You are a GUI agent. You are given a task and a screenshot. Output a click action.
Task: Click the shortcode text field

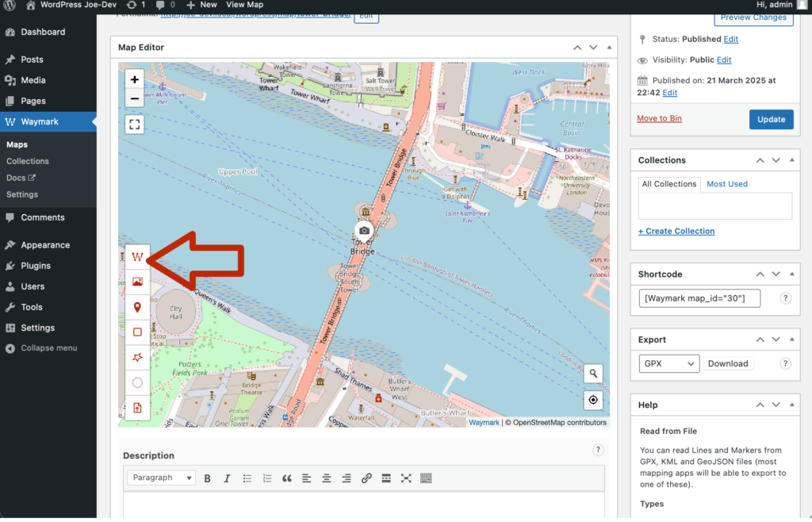(699, 298)
